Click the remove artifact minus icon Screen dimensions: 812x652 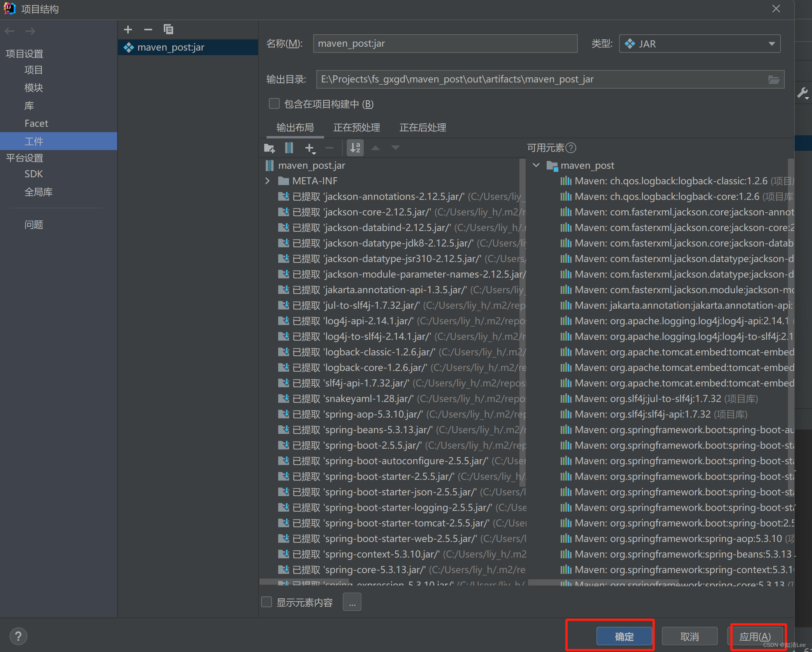click(148, 30)
